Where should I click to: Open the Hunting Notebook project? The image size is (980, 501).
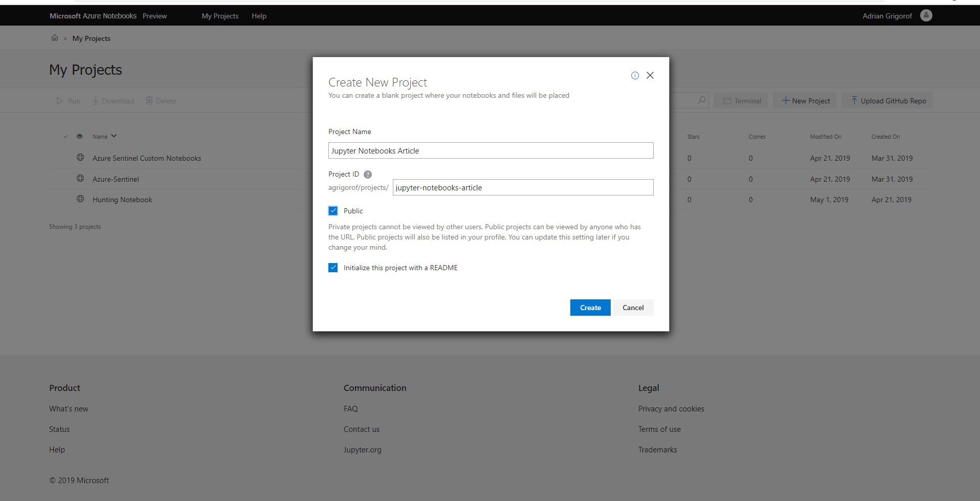tap(122, 200)
